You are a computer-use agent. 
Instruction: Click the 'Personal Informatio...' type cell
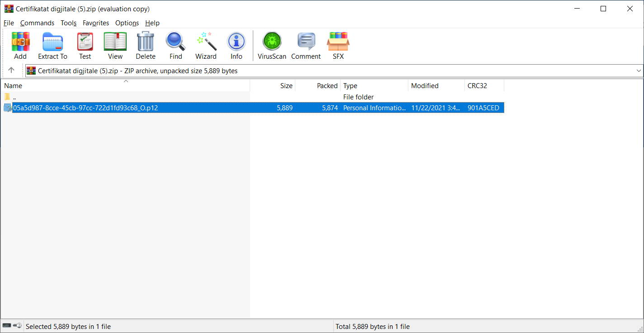[x=375, y=108]
